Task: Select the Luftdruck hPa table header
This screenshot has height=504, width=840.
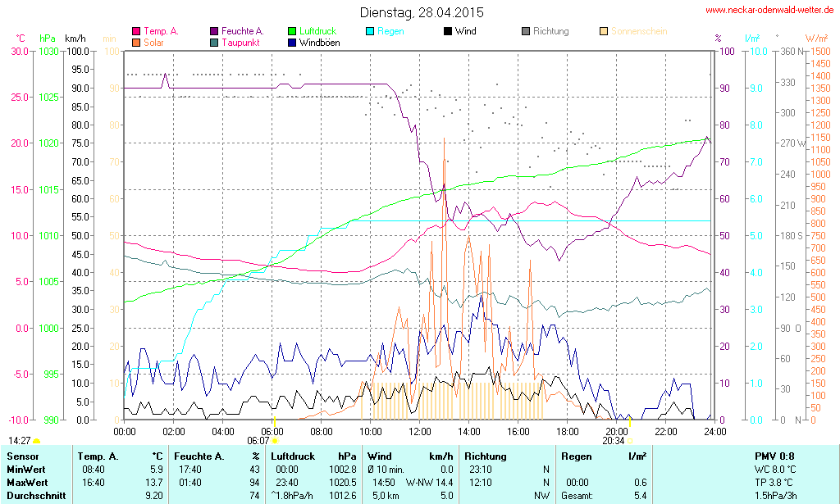Action: tap(313, 456)
